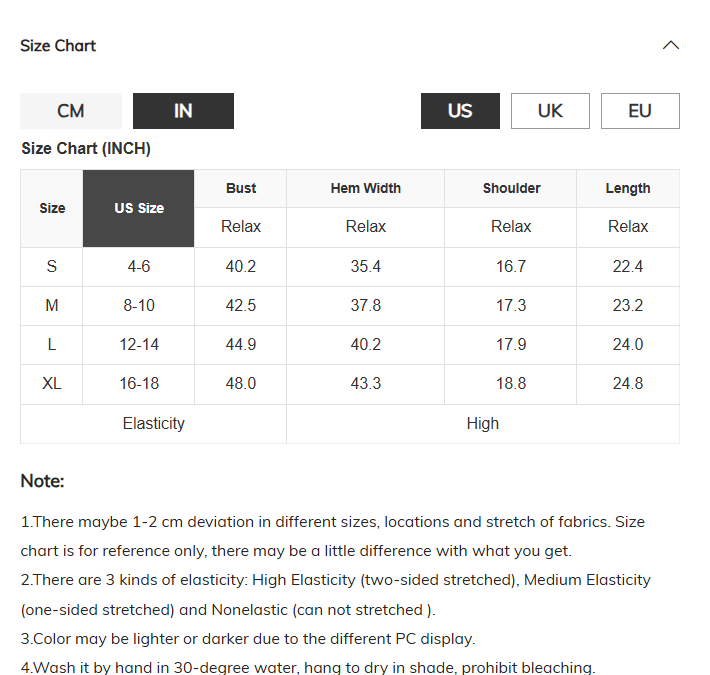Switch measurements to CM

click(71, 111)
